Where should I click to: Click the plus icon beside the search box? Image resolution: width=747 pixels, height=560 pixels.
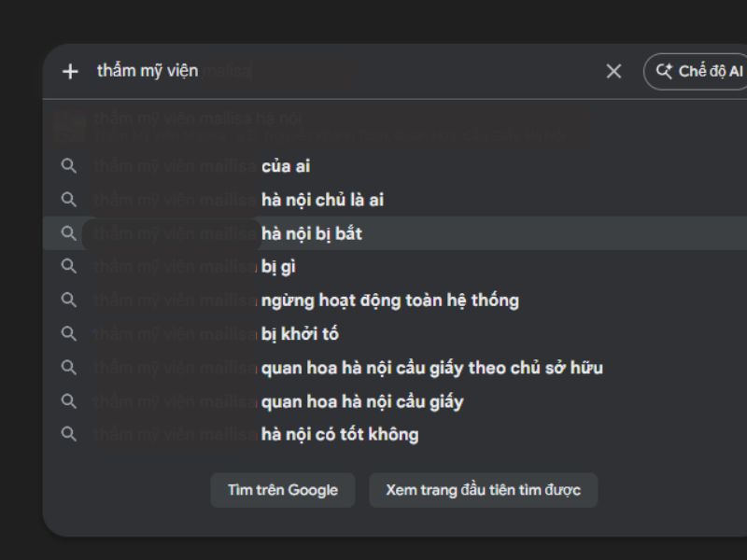[x=69, y=71]
